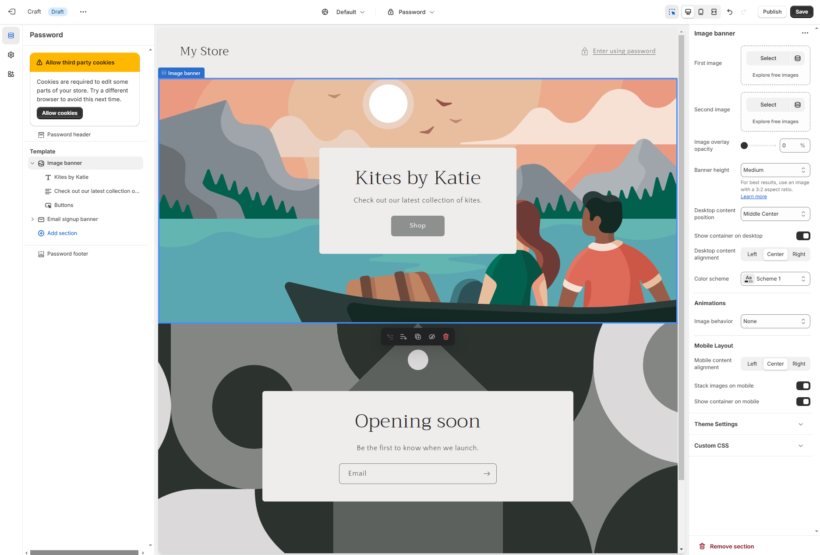Open the theme settings gear icon
Image resolution: width=820 pixels, height=555 pixels.
[11, 55]
